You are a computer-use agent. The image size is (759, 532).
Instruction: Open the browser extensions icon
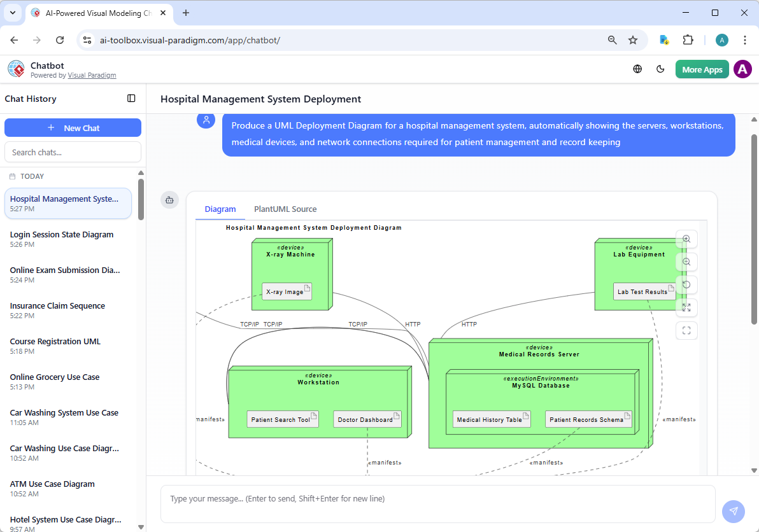click(x=688, y=39)
